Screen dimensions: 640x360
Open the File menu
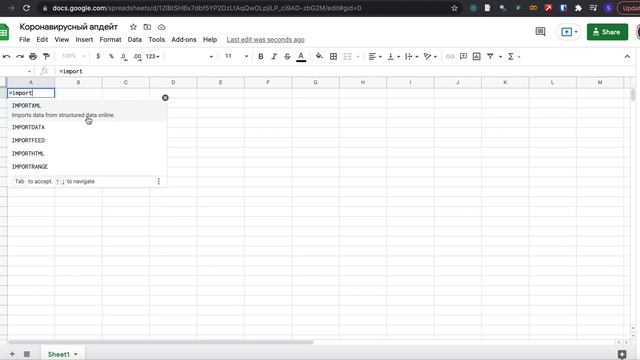click(24, 40)
